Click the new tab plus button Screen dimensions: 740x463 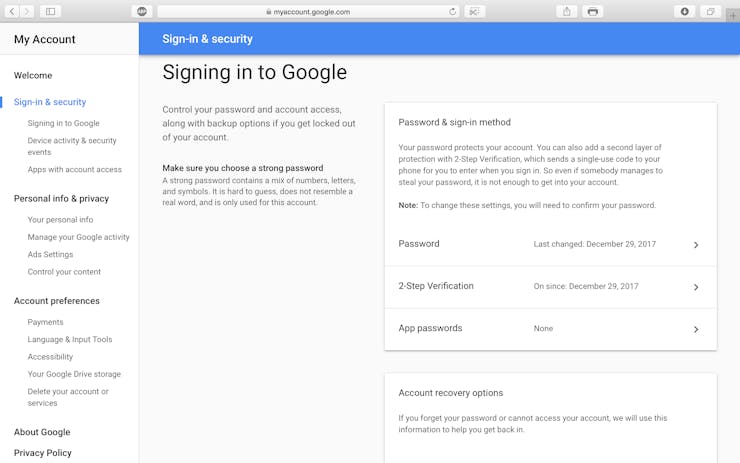(x=732, y=16)
